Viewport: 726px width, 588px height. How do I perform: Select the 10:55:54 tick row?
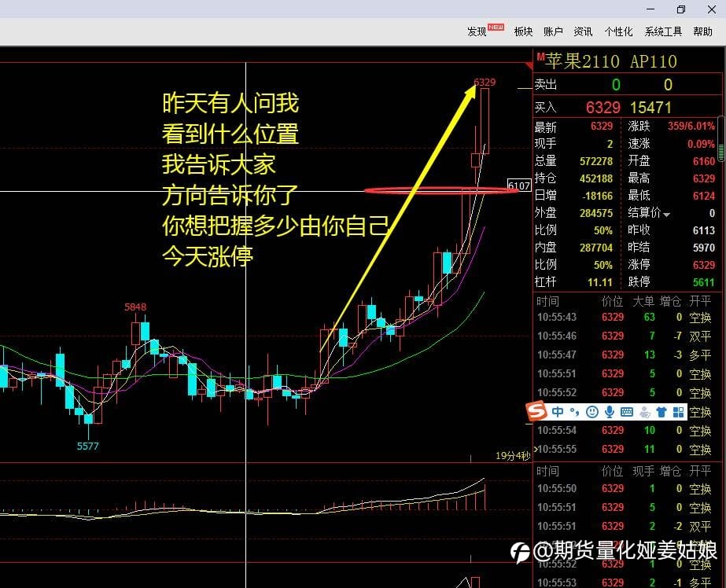coord(624,430)
